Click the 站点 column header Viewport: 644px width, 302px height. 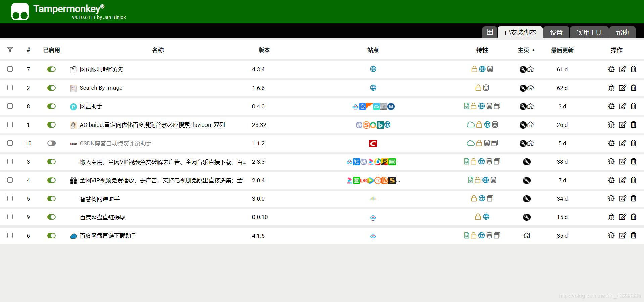(373, 50)
